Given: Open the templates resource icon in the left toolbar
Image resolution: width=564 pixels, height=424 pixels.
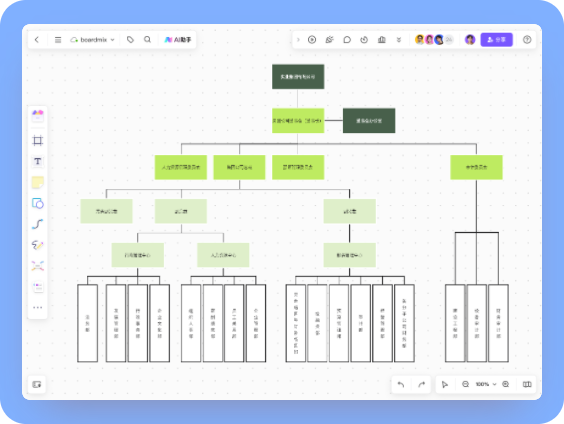Looking at the screenshot, I should pyautogui.click(x=38, y=115).
